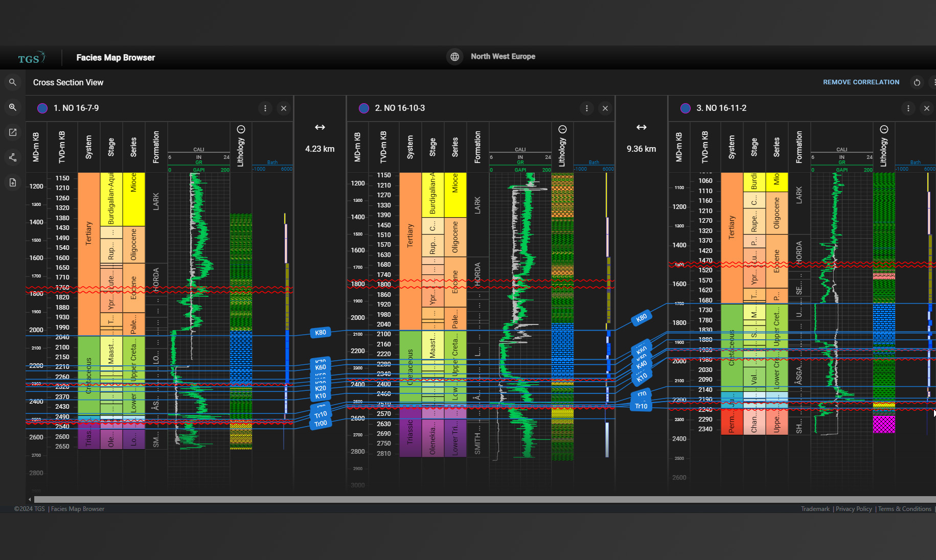
Task: Open the options menu for well NO 16-11-2
Action: [908, 108]
